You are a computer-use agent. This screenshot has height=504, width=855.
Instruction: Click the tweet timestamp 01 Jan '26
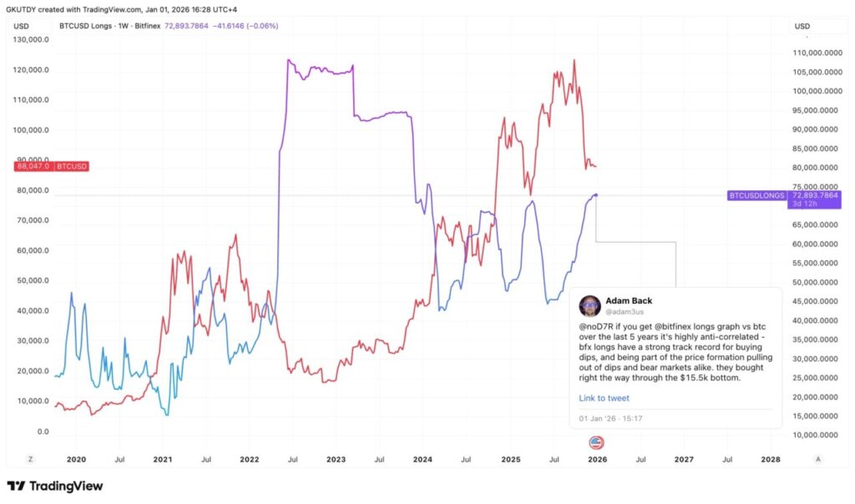[610, 418]
